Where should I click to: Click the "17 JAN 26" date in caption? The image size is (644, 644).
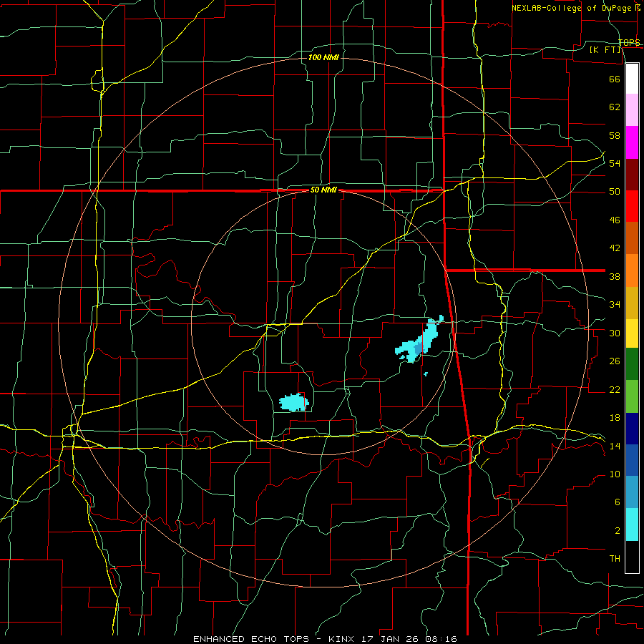click(391, 639)
